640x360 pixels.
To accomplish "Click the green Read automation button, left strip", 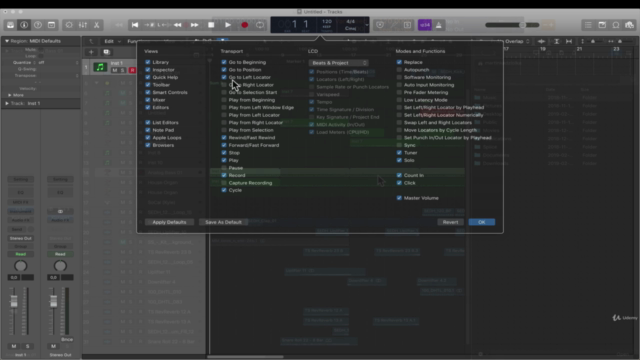I will pyautogui.click(x=20, y=254).
